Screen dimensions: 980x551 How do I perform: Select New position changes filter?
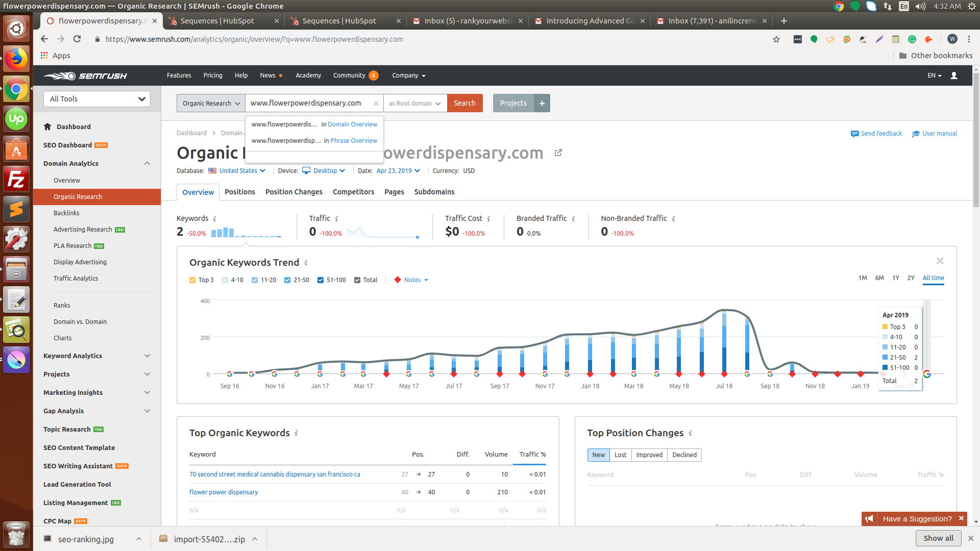point(598,455)
